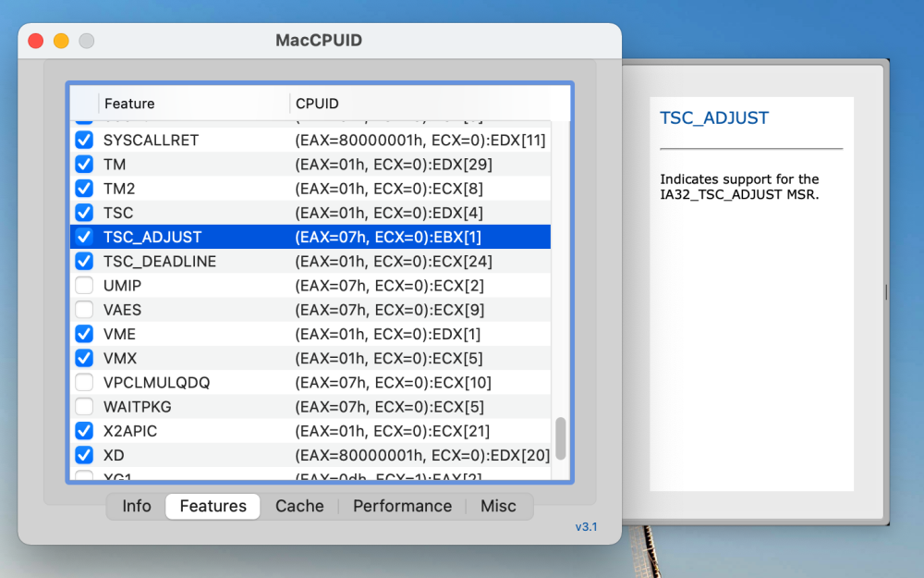Click CPUID value (EAX=01h, ECX=0):EDX[1]

388,334
